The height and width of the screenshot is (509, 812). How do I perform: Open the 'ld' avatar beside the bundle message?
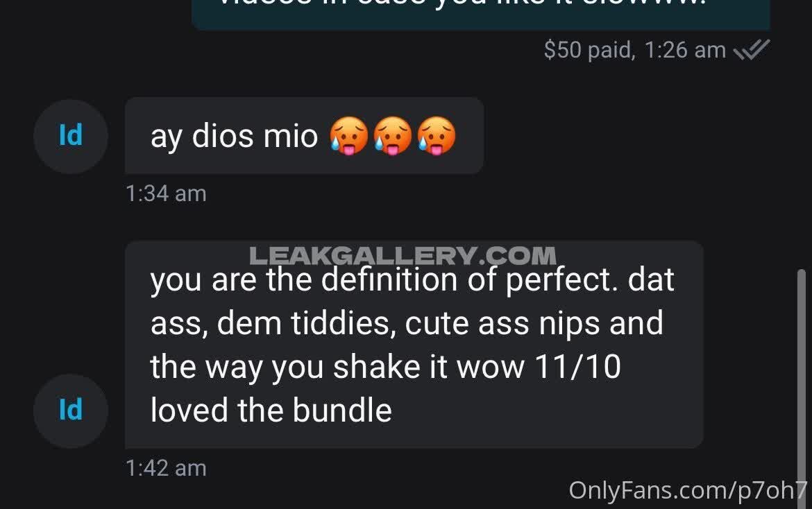[71, 411]
